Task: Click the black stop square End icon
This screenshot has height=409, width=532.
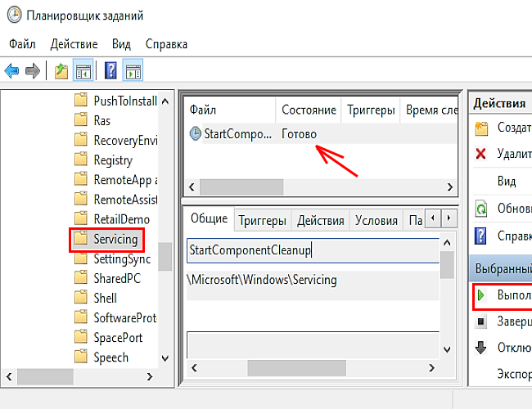Action: point(480,321)
